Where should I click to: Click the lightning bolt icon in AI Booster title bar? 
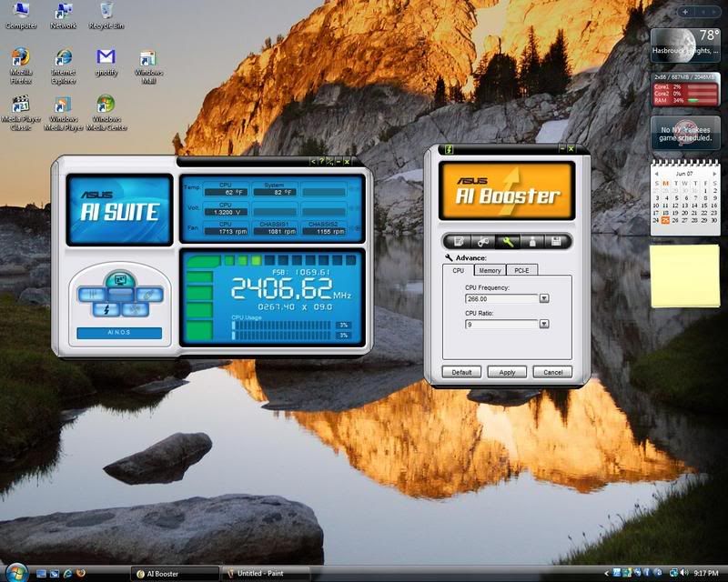[x=449, y=149]
